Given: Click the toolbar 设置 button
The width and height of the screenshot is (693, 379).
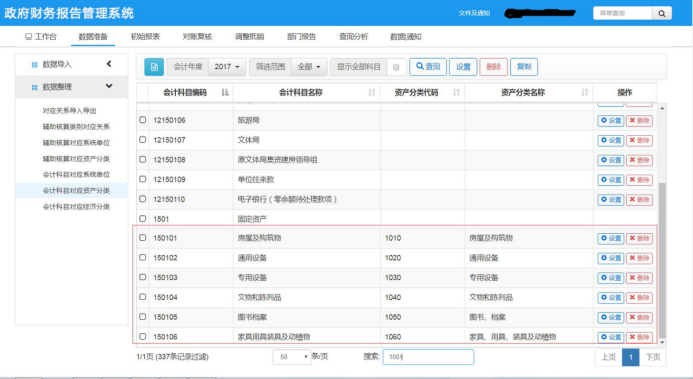Looking at the screenshot, I should click(463, 67).
